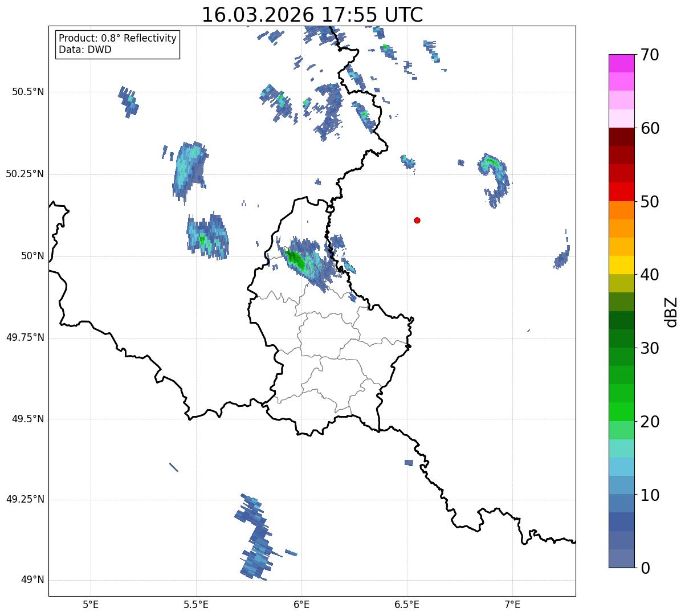Click the colorbar tick label 50
The width and height of the screenshot is (685, 616).
(650, 202)
